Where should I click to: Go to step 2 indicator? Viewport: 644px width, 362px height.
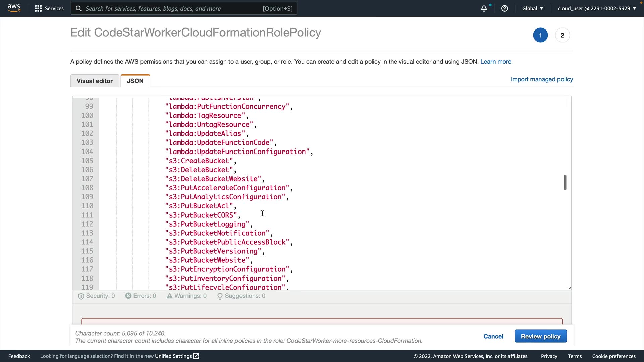[x=562, y=35]
